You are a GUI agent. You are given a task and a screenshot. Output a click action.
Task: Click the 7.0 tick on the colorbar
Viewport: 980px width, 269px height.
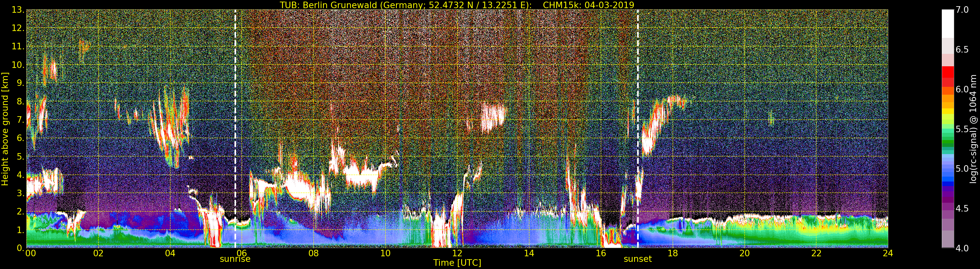click(x=962, y=10)
